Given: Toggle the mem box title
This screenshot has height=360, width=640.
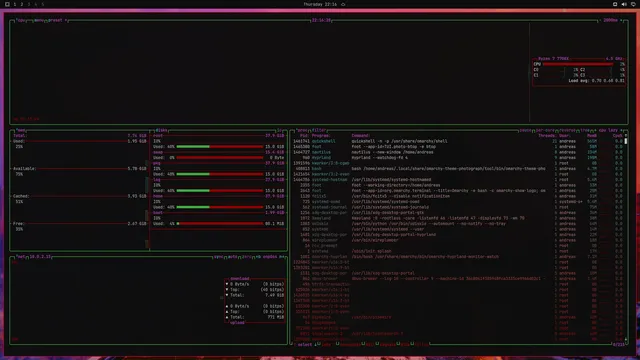Looking at the screenshot, I should click(21, 130).
